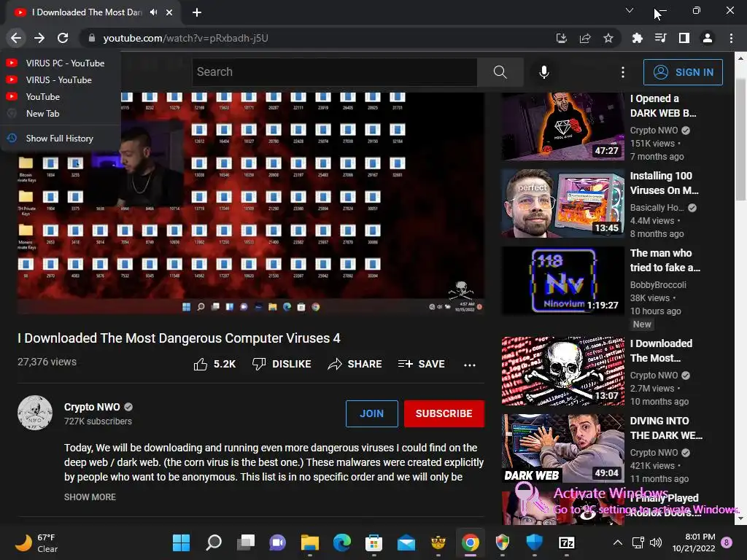Click the DISLIKE button
Image resolution: width=747 pixels, height=560 pixels.
pyautogui.click(x=282, y=365)
